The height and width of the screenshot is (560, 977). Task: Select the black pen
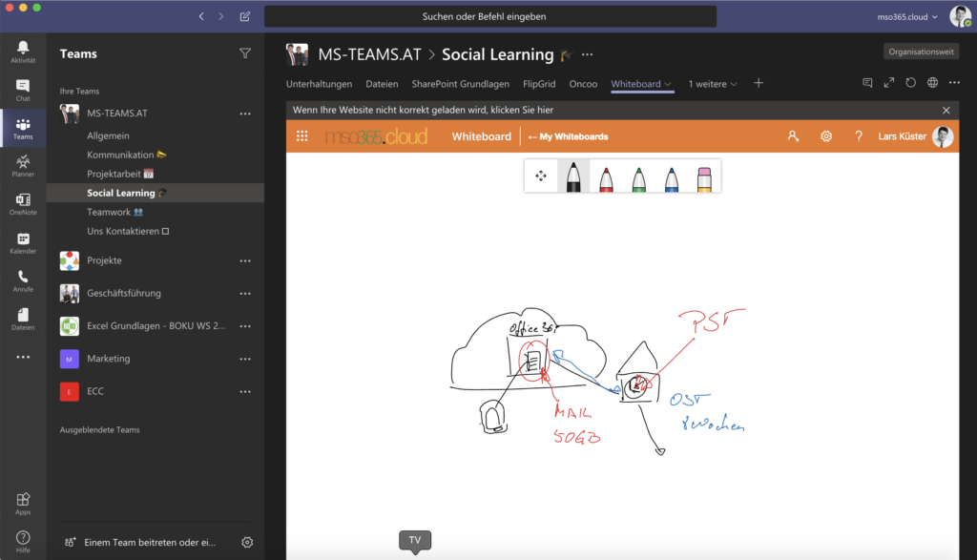click(x=573, y=176)
